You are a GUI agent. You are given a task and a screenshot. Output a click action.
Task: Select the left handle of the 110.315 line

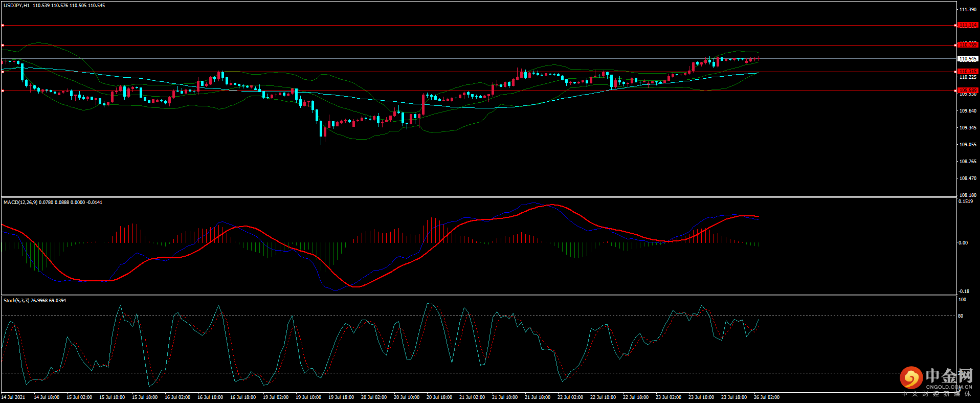(3, 72)
